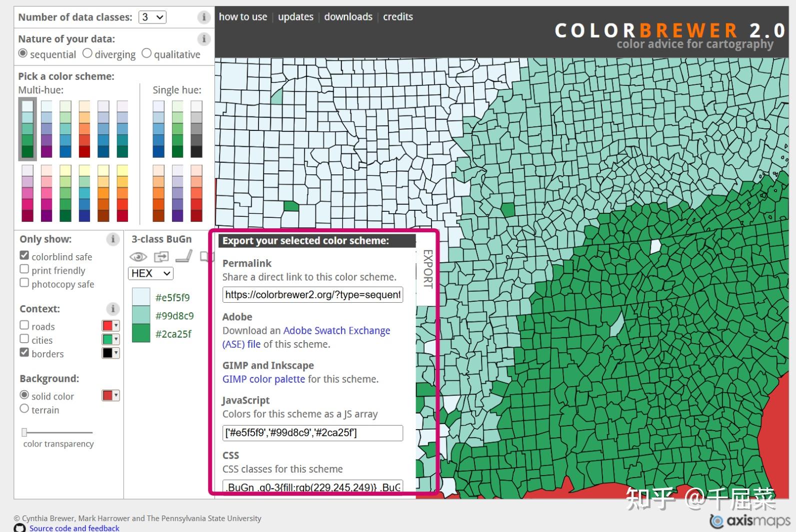The image size is (796, 532).
Task: Tick the photocopy safe checkbox
Action: [24, 283]
